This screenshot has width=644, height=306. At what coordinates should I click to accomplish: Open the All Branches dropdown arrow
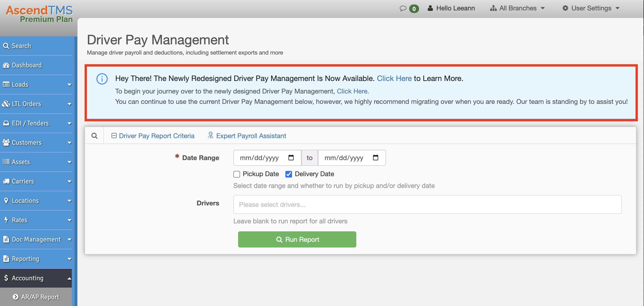(x=542, y=8)
